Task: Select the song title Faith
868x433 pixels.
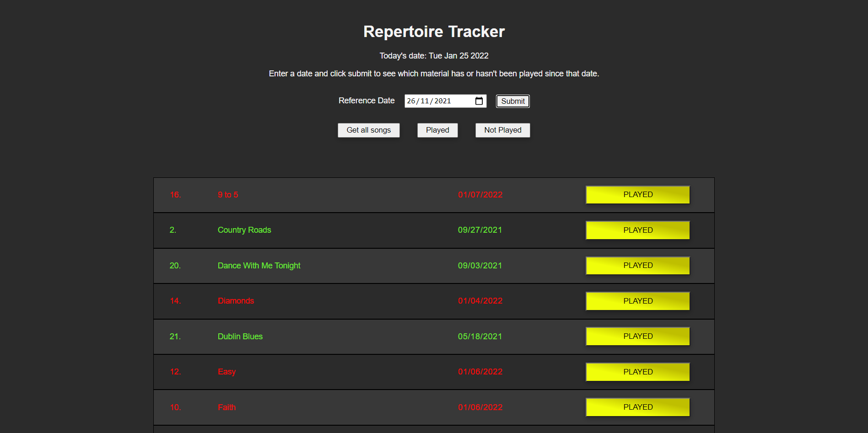Action: pyautogui.click(x=227, y=407)
